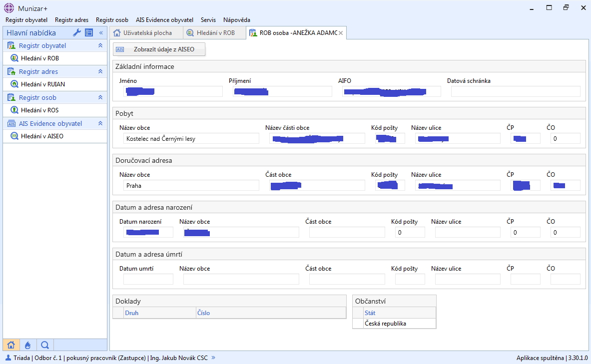Collapse the Registr obyvatel section
Screen dimensions: 591x364
pyautogui.click(x=100, y=45)
